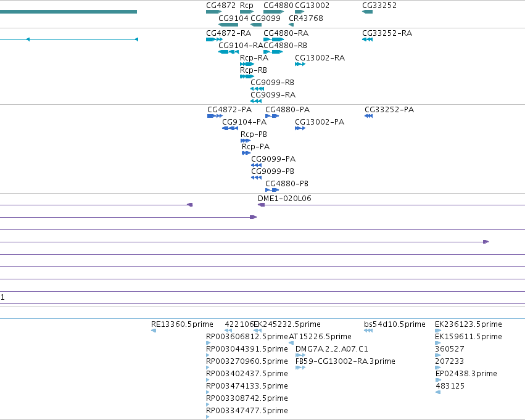Click the CG4880 gene arrow glyph
The width and height of the screenshot is (525, 420).
(273, 12)
